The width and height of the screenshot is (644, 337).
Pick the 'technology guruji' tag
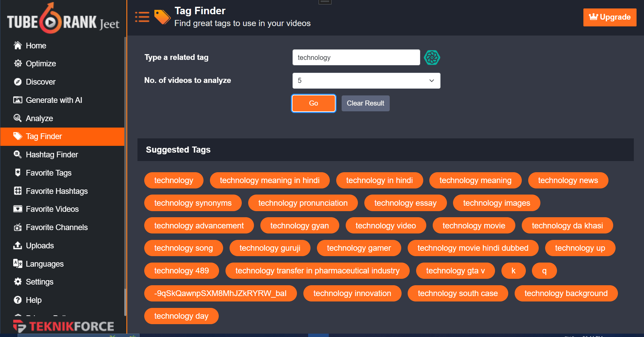point(270,248)
